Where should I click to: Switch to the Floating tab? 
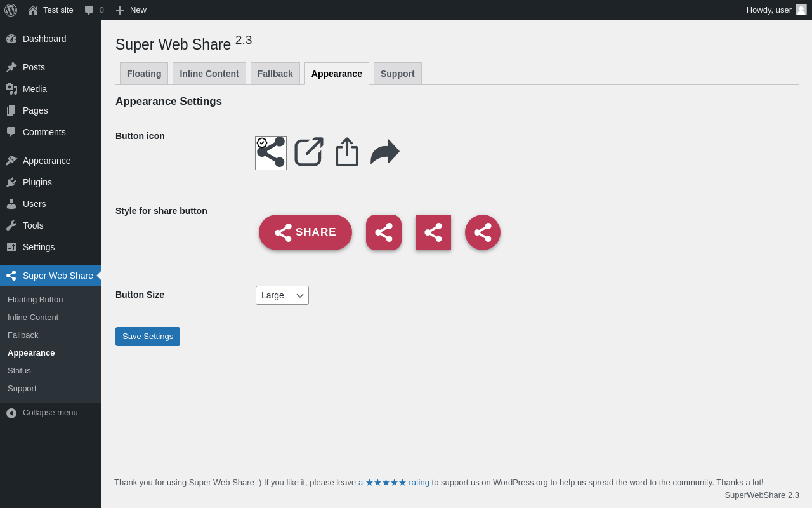(144, 74)
